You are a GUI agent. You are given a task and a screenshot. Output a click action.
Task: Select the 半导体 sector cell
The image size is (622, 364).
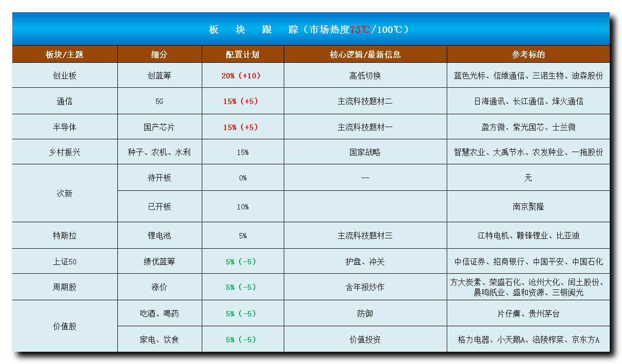click(65, 127)
